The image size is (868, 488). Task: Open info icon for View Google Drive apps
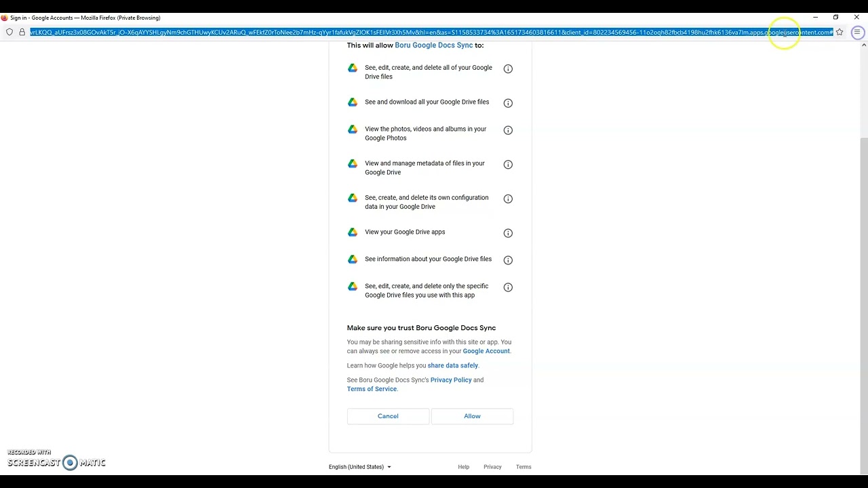click(x=508, y=233)
